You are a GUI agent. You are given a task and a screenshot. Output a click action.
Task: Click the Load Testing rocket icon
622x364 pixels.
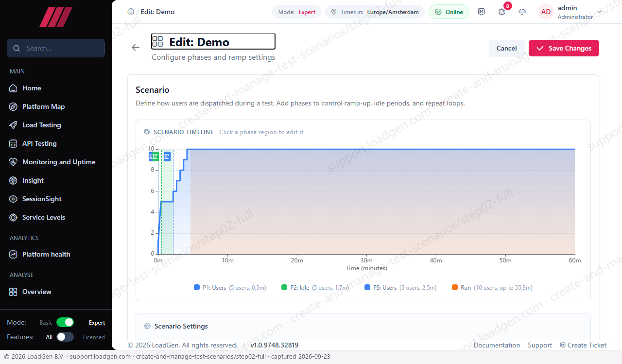[x=14, y=125]
